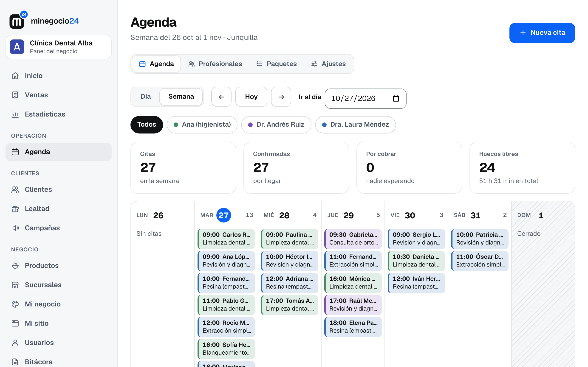The height and width of the screenshot is (367, 588).
Task: Open the Ajustes tab
Action: point(328,64)
